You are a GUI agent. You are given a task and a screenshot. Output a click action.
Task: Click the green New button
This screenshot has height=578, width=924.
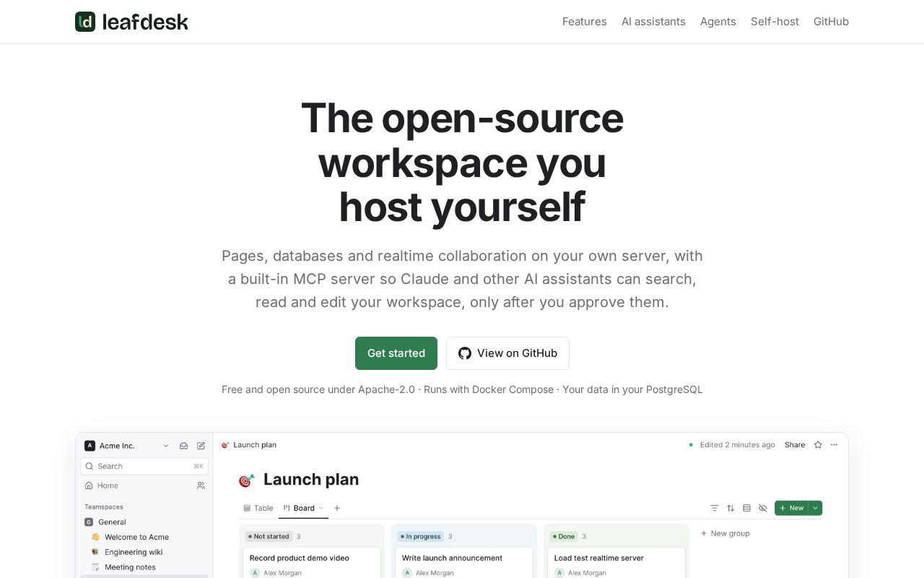coord(791,508)
